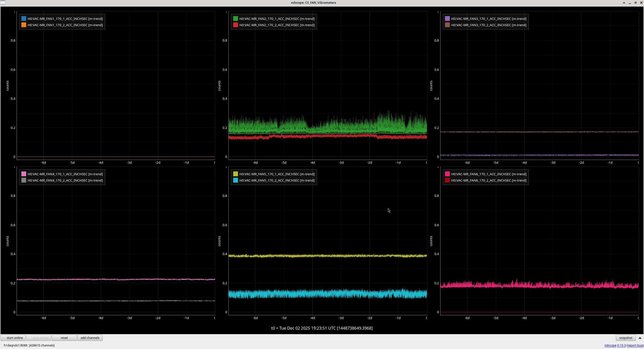Click the FAN4_170_1 pink legend swatch
The width and height of the screenshot is (644, 349).
tap(24, 174)
